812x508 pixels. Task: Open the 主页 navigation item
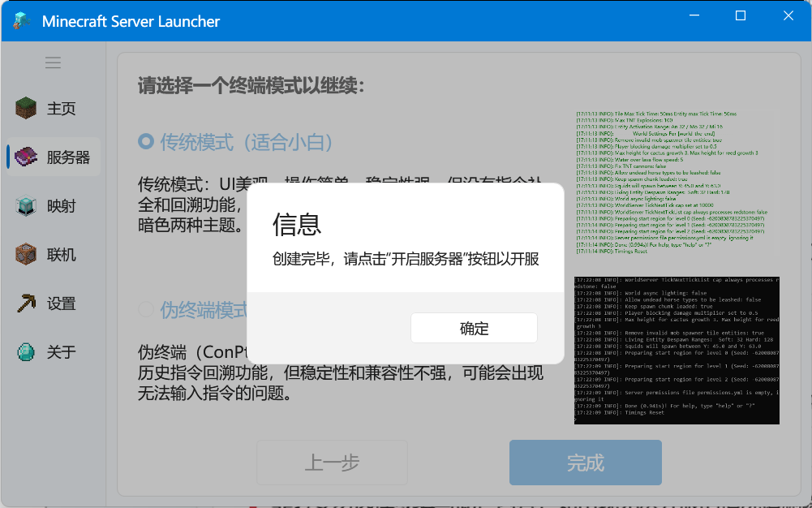pyautogui.click(x=61, y=109)
